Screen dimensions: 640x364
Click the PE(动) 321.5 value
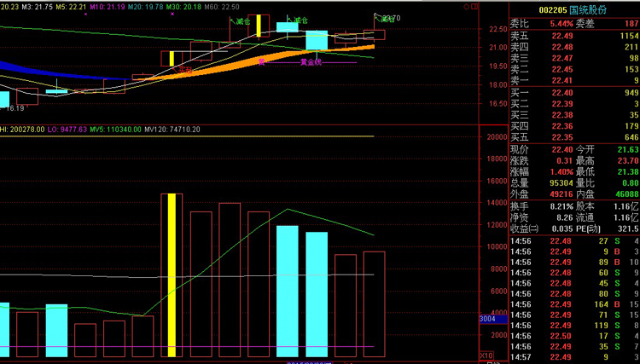click(x=630, y=229)
